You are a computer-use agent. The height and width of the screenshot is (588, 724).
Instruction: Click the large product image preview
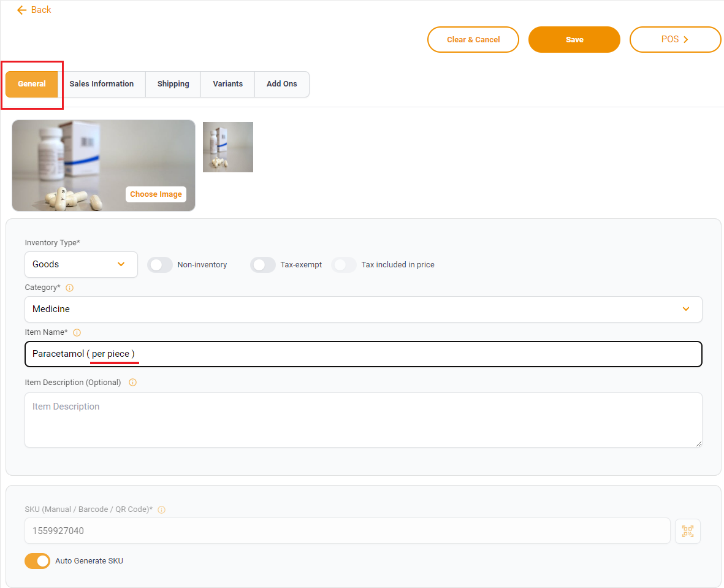click(104, 166)
